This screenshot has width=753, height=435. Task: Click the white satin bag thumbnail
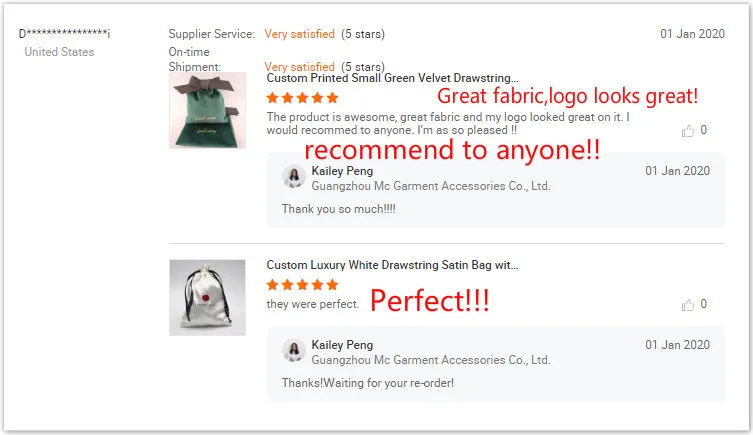tap(207, 298)
